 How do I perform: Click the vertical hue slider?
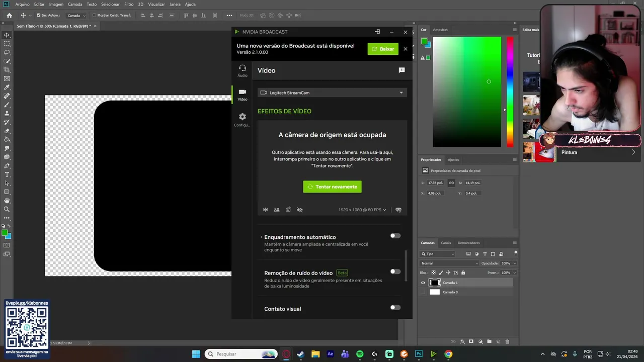pyautogui.click(x=510, y=92)
